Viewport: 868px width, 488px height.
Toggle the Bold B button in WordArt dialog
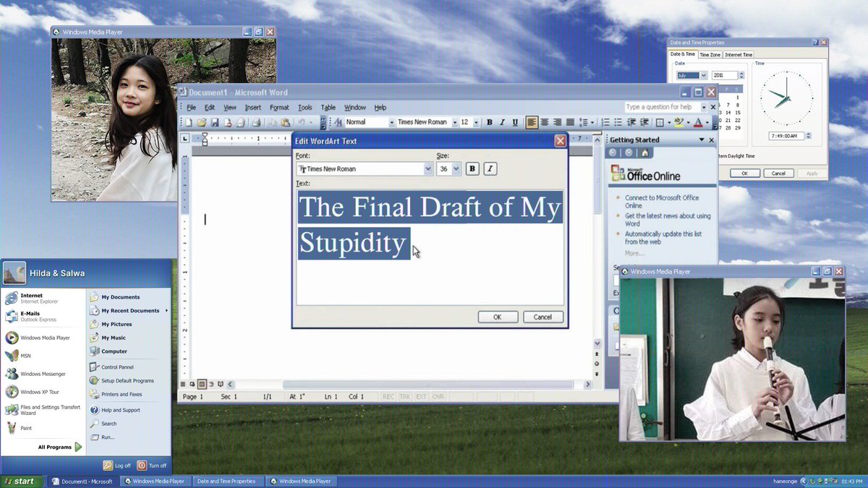tap(472, 168)
